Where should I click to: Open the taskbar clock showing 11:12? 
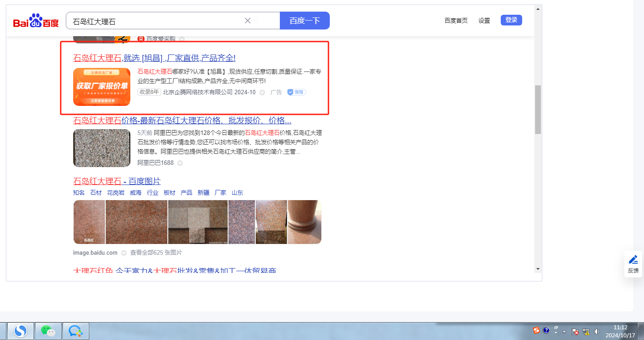(620, 331)
